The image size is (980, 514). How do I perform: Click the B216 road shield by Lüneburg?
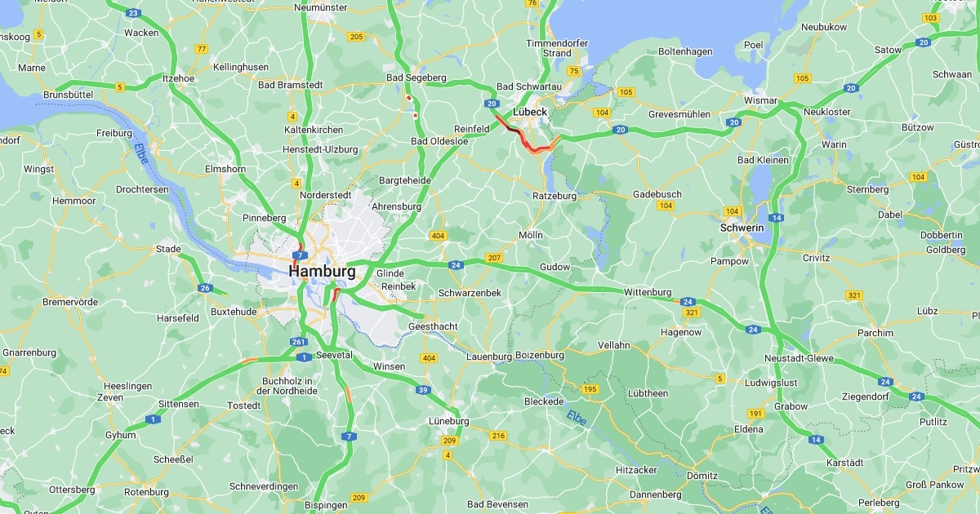click(x=498, y=436)
